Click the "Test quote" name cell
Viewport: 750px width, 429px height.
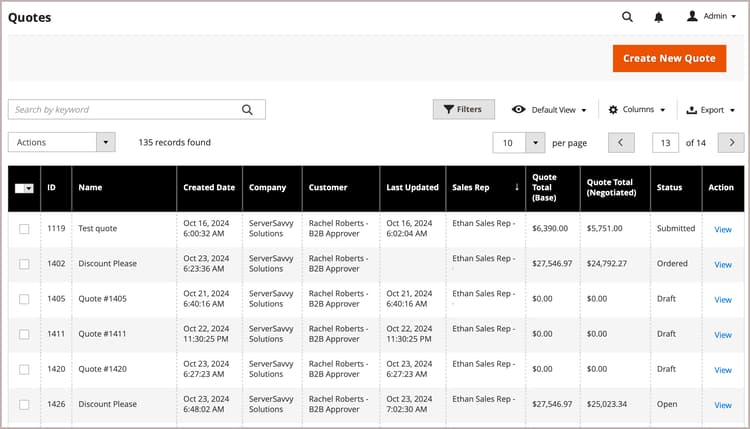(x=98, y=228)
